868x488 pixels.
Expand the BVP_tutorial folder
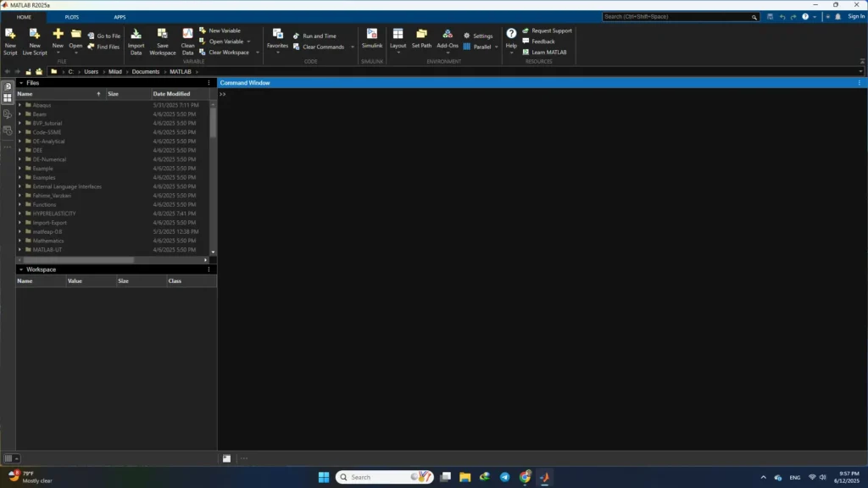click(20, 123)
